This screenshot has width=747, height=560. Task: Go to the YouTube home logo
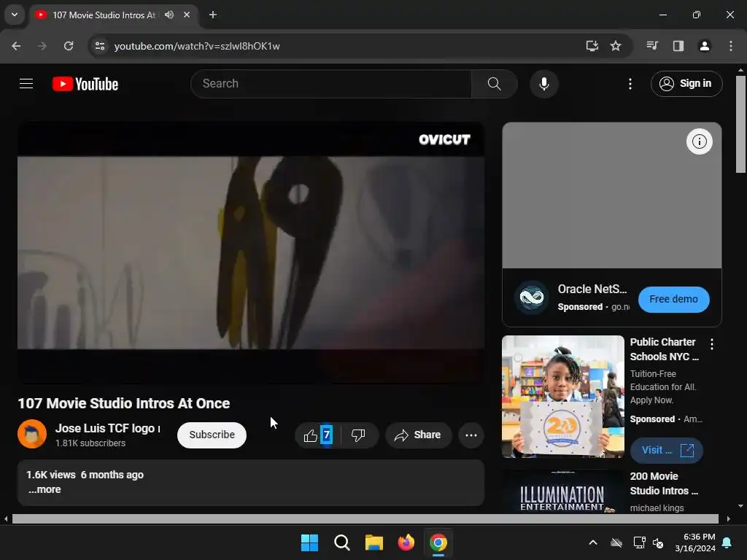[85, 84]
